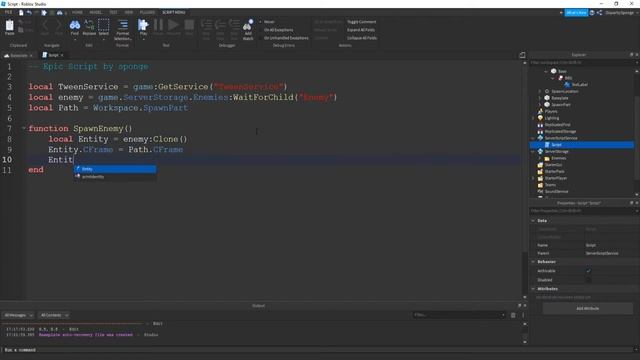Image resolution: width=640 pixels, height=360 pixels.
Task: Select On All Exceptions option
Action: pyautogui.click(x=277, y=30)
